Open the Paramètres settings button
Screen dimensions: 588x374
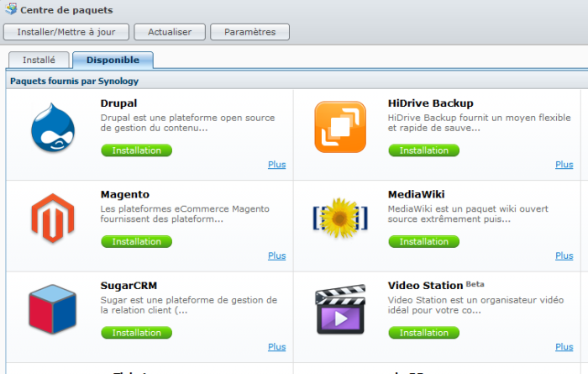click(249, 32)
